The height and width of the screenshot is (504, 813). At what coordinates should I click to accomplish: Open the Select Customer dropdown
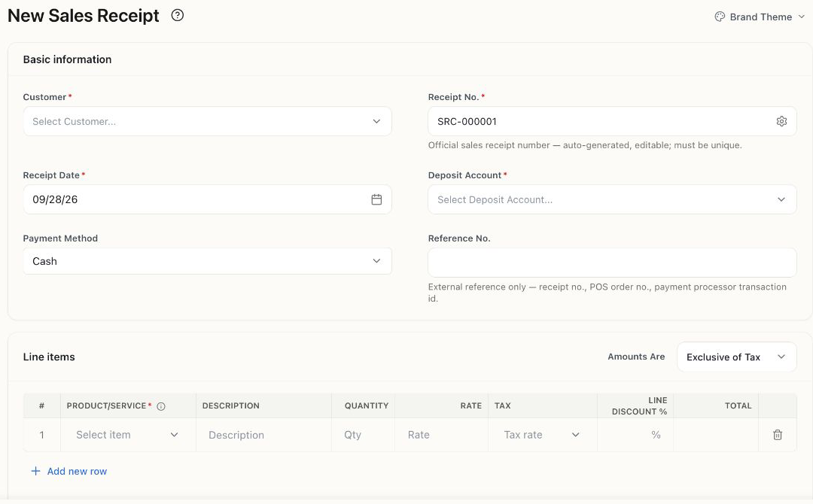[x=208, y=121]
